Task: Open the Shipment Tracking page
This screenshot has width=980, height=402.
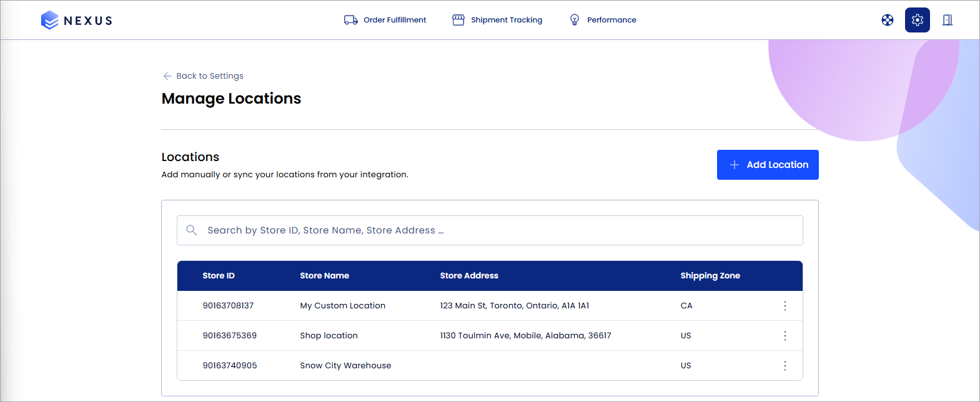Action: pos(507,20)
